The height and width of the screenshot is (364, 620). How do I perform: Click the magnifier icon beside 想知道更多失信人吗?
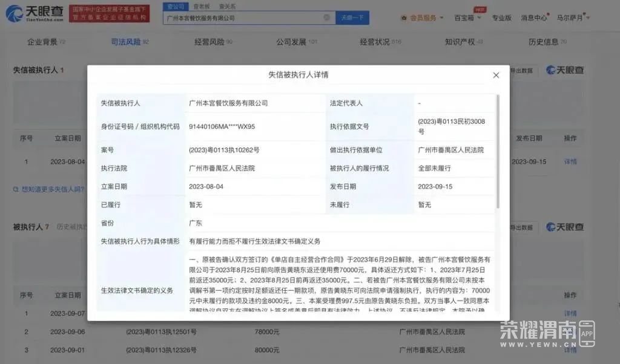click(16, 189)
